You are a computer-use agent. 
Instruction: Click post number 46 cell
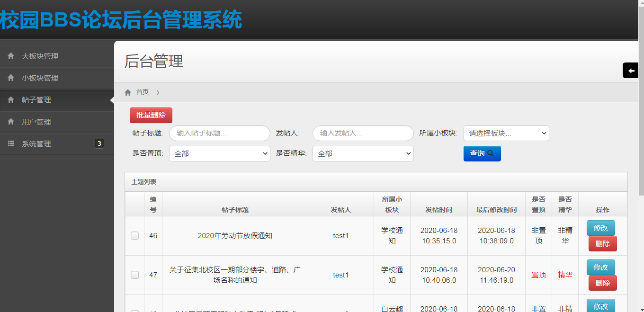tap(153, 236)
